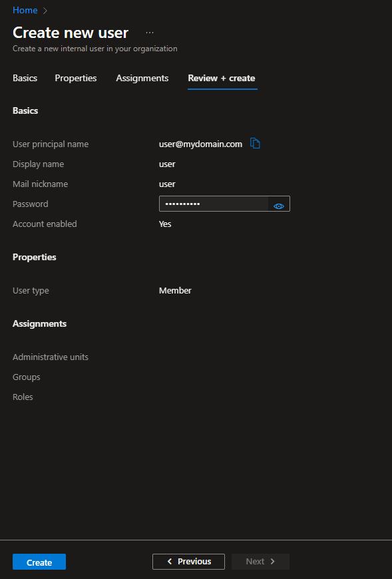Click the Create button
This screenshot has width=392, height=579.
(39, 562)
